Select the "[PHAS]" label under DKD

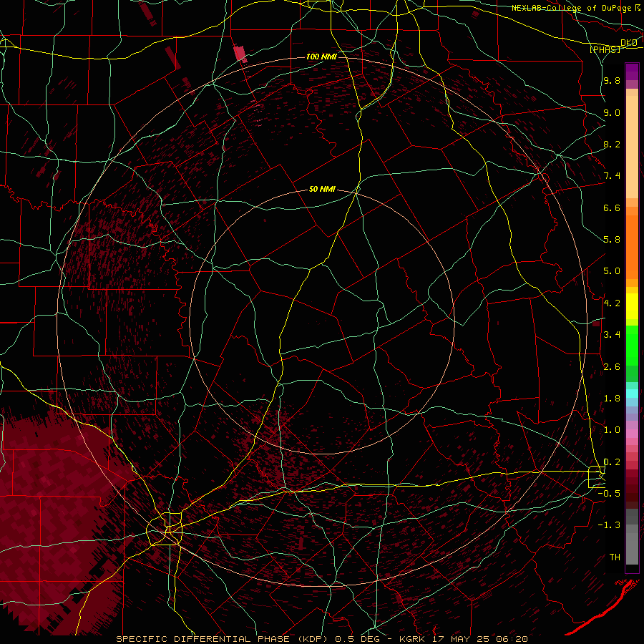point(605,49)
